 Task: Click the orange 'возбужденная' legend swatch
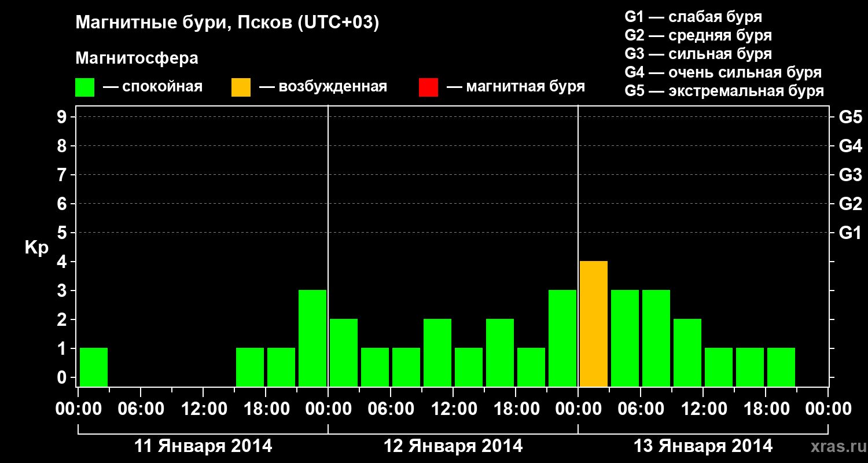241,87
